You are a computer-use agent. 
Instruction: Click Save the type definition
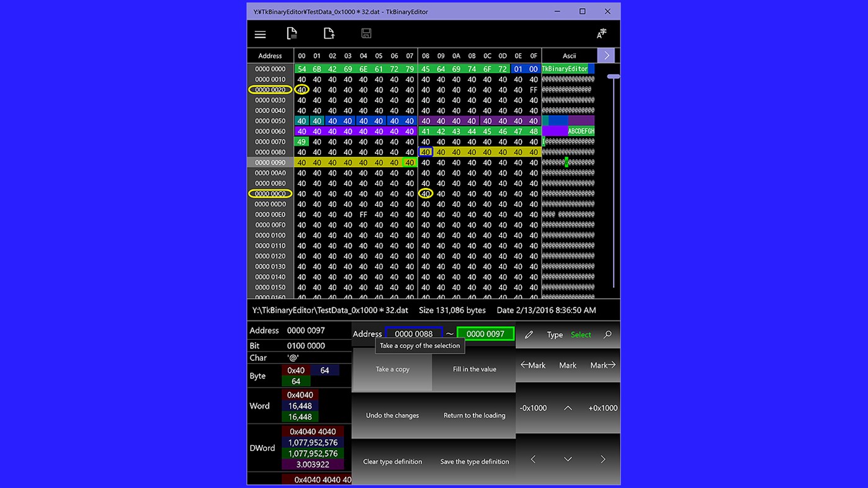point(475,461)
